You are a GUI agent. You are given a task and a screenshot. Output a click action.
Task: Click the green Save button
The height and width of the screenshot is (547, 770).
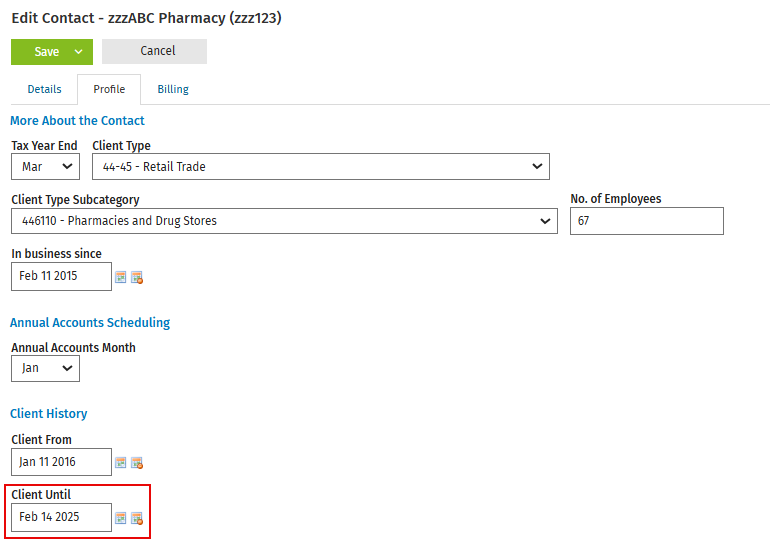[46, 52]
